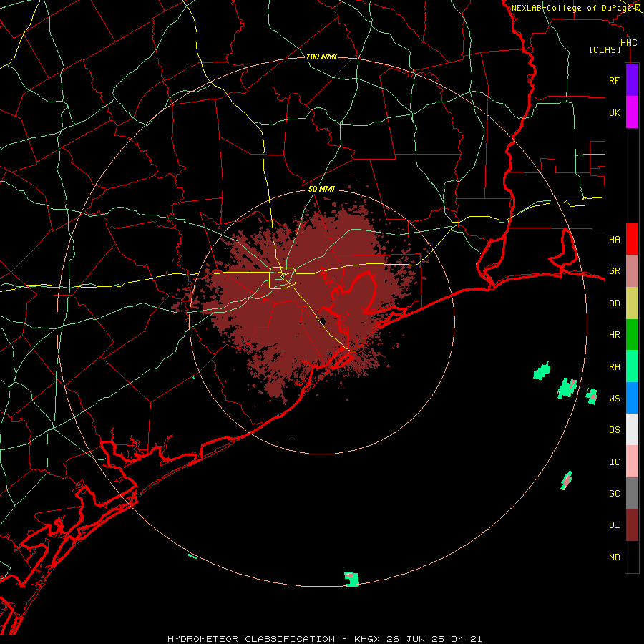The height and width of the screenshot is (644, 644).
Task: Click the [CLAS] label above the legend
Action: pos(605,49)
